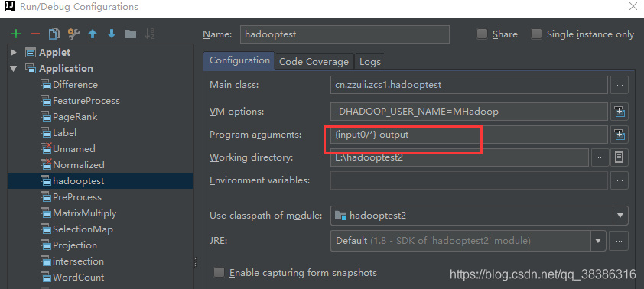Open Working directory macros document icon
The height and width of the screenshot is (289, 644).
(620, 157)
